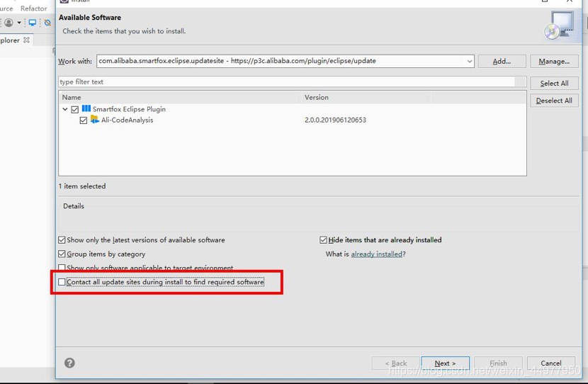Open the Refactor menu in Eclipse

(x=34, y=9)
